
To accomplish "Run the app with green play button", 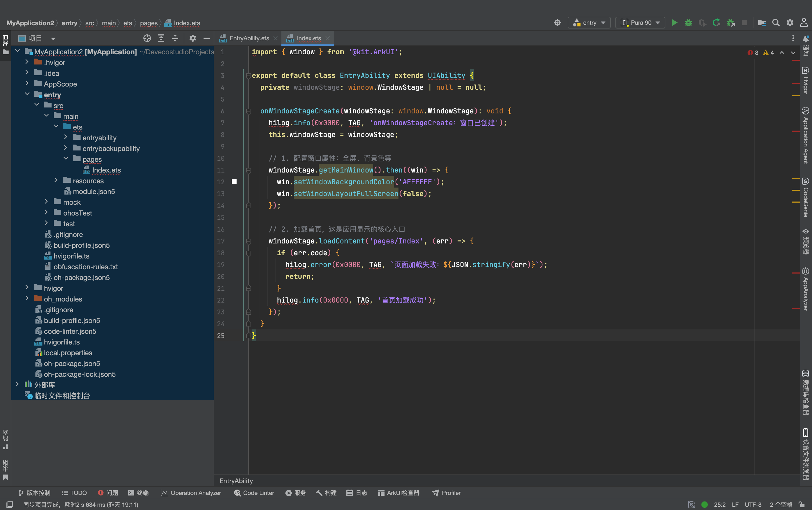I will point(675,23).
